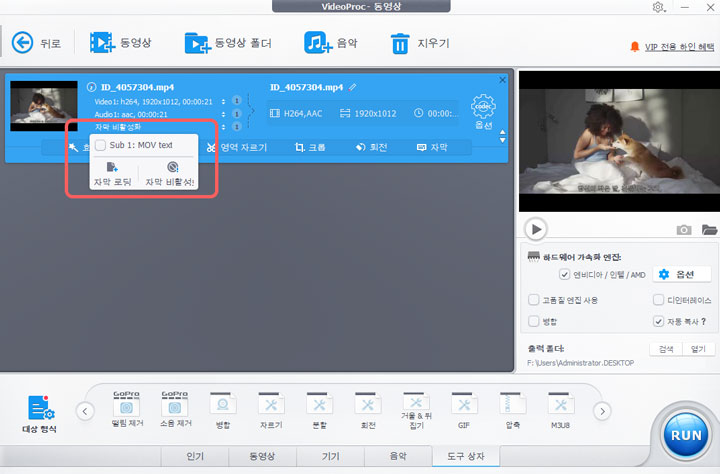Enable 디인터레이스 checkbox
Viewport: 720px width, 474px height.
click(658, 300)
